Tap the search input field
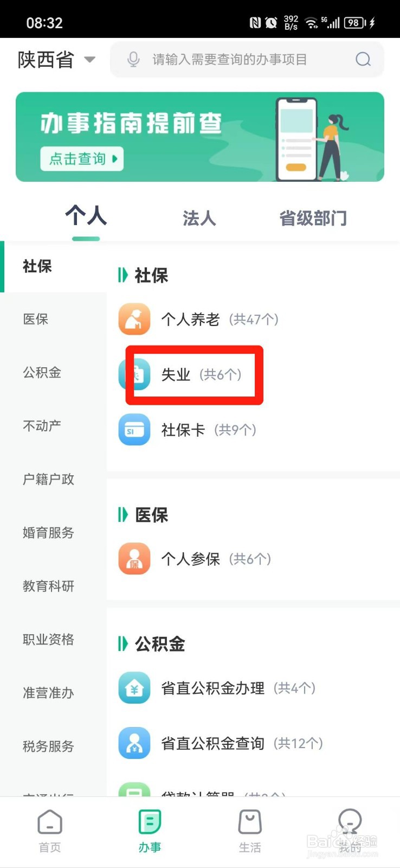This screenshot has width=400, height=868. pos(238,59)
